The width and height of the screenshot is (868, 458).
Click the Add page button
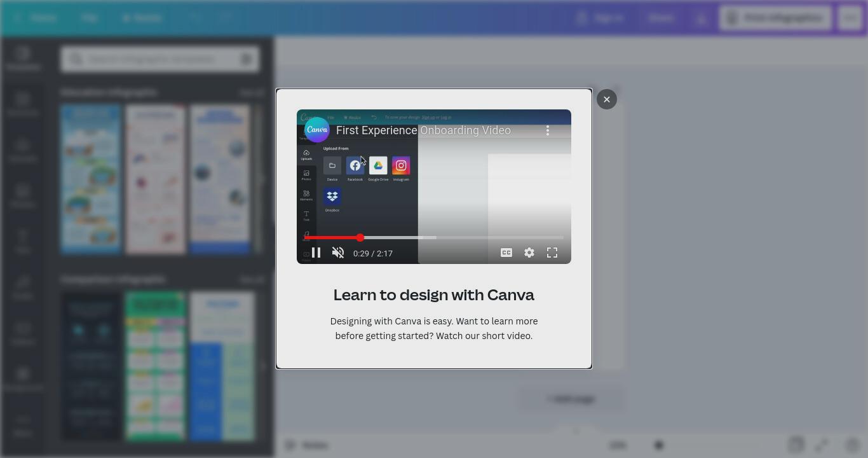[x=571, y=399]
